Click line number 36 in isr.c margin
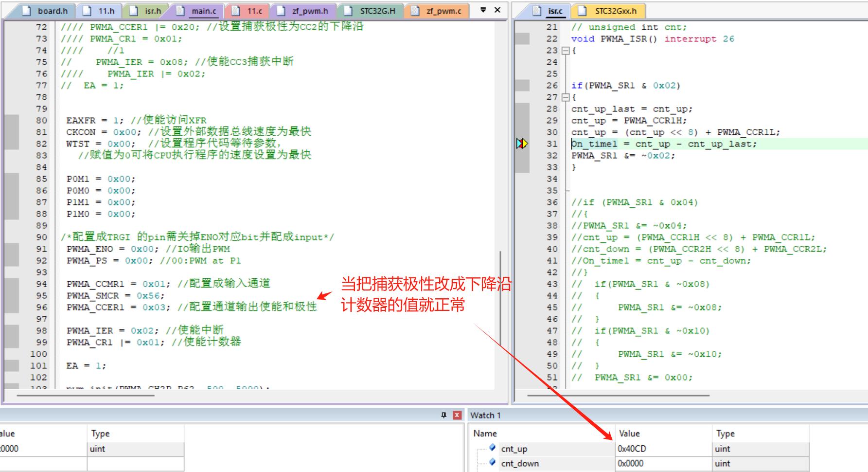This screenshot has width=868, height=472. [x=552, y=202]
